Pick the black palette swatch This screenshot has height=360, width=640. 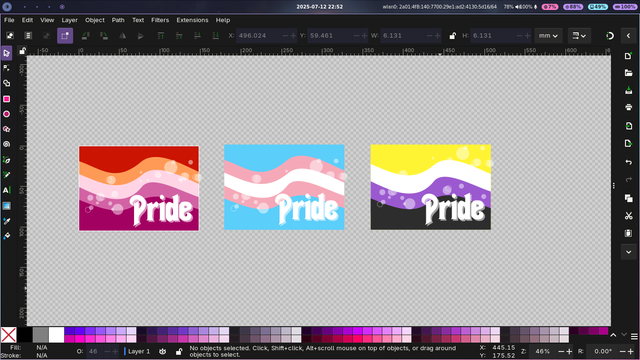(x=24, y=335)
